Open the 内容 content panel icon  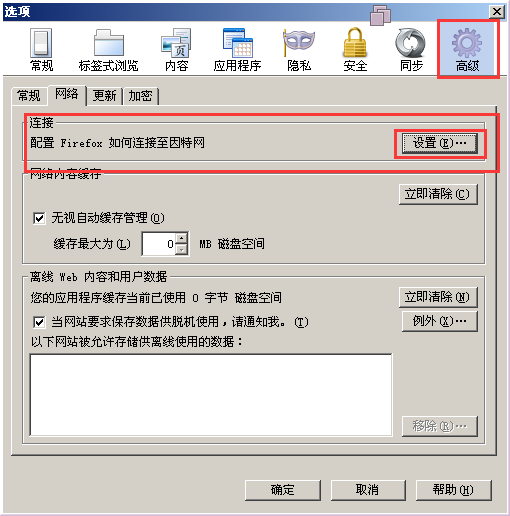pyautogui.click(x=176, y=50)
